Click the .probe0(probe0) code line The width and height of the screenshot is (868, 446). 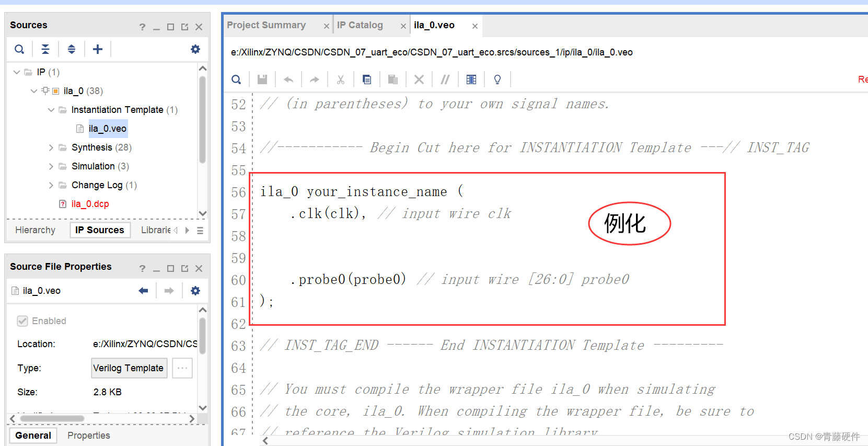click(x=460, y=280)
